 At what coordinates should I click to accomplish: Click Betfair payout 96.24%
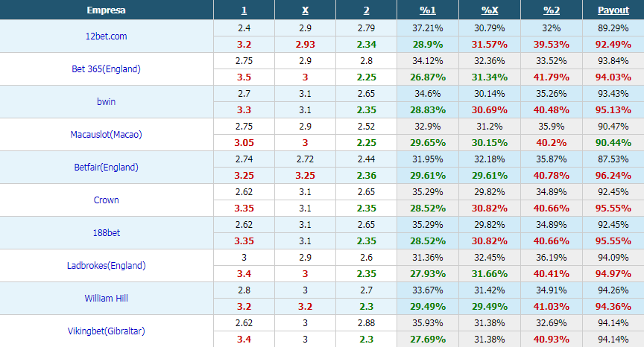pos(613,176)
